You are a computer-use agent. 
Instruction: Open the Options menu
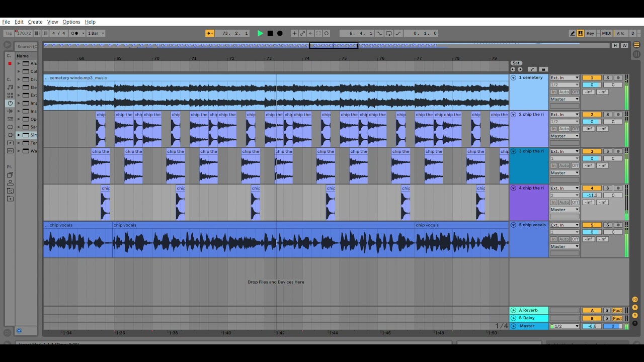pos(71,22)
